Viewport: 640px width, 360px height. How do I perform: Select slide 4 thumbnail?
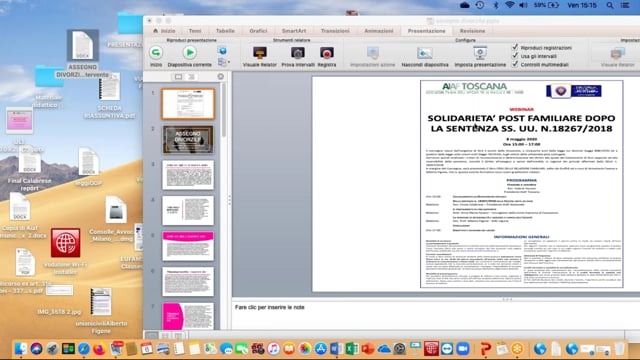pyautogui.click(x=188, y=211)
